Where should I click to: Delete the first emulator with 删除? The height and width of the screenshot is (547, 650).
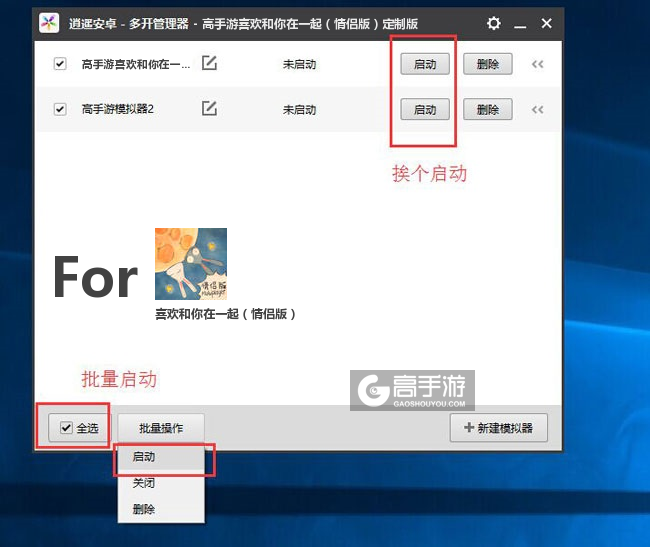[x=488, y=64]
